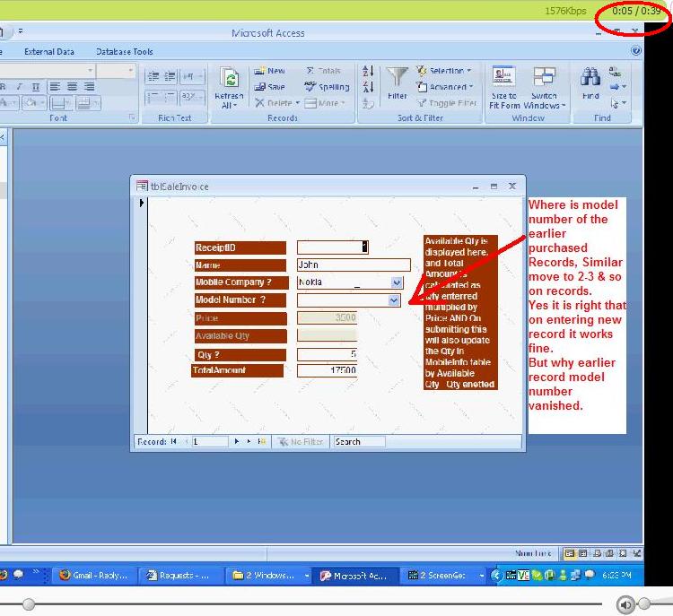673x616 pixels.
Task: Increase list indent in Rich Text
Action: [x=170, y=76]
